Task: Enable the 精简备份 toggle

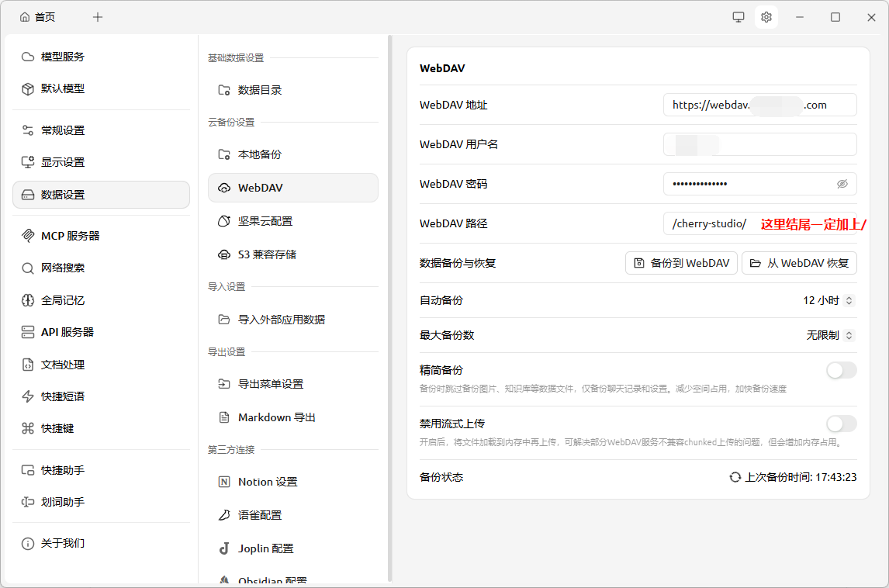Action: pos(842,370)
